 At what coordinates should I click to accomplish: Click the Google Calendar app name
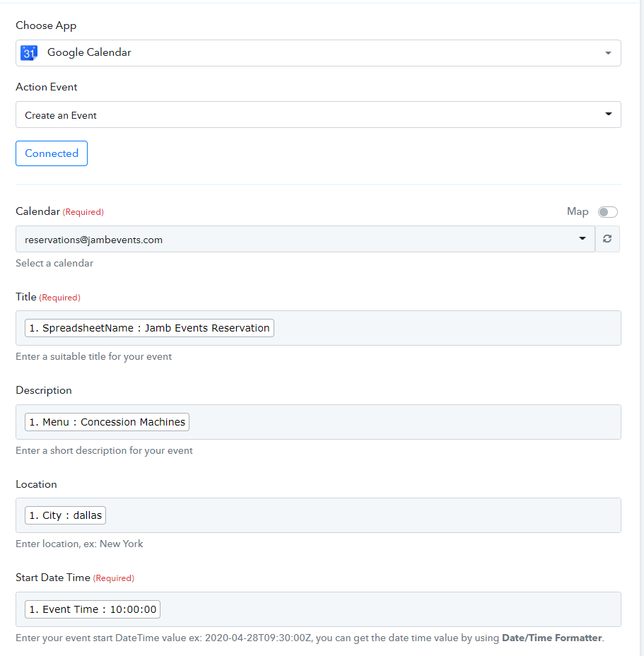tap(89, 53)
